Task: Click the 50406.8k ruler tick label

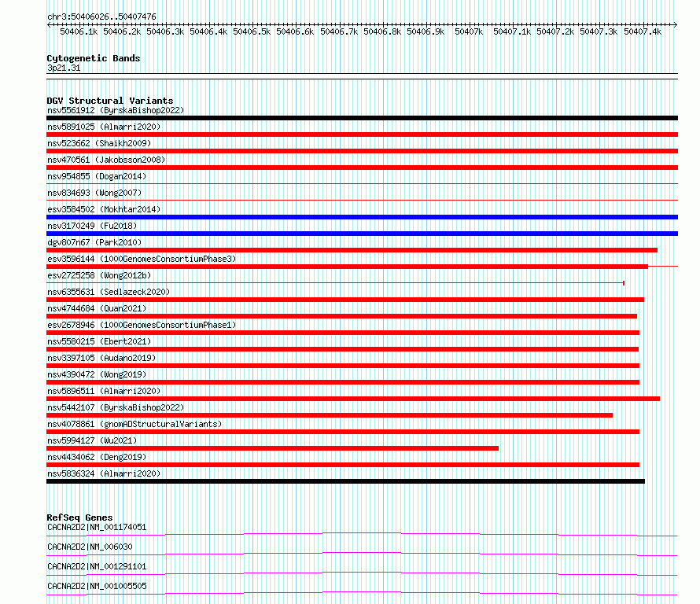Action: tap(382, 31)
